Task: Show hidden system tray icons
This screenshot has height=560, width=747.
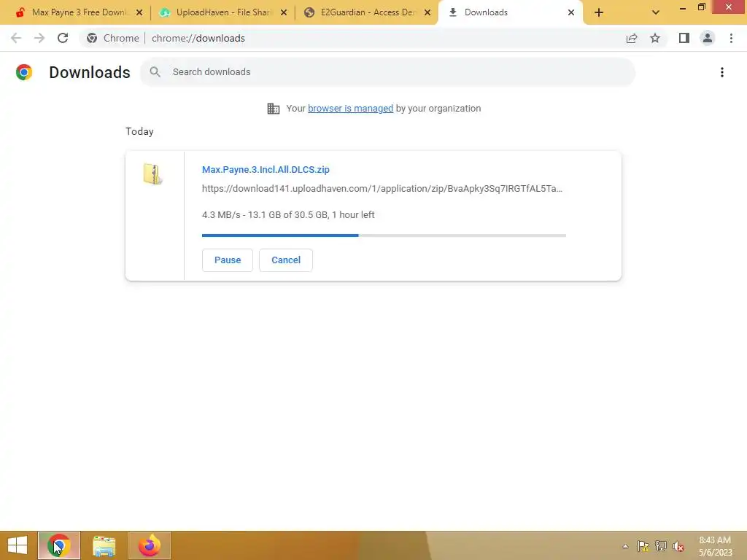Action: click(x=625, y=546)
